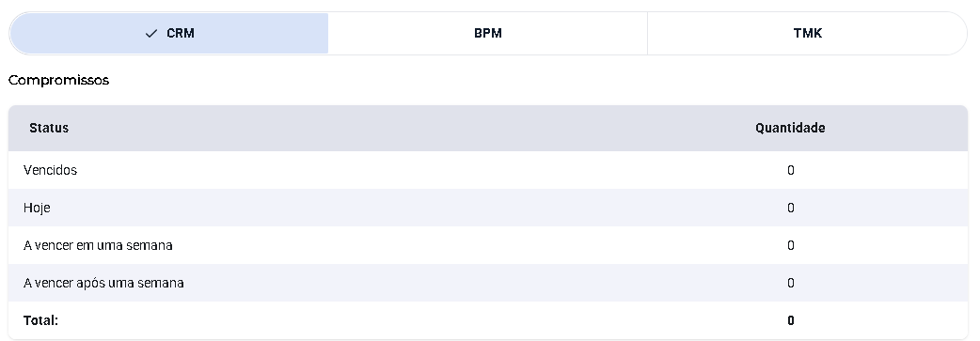The image size is (980, 341).
Task: Select the whole Vencidos table row
Action: [488, 170]
